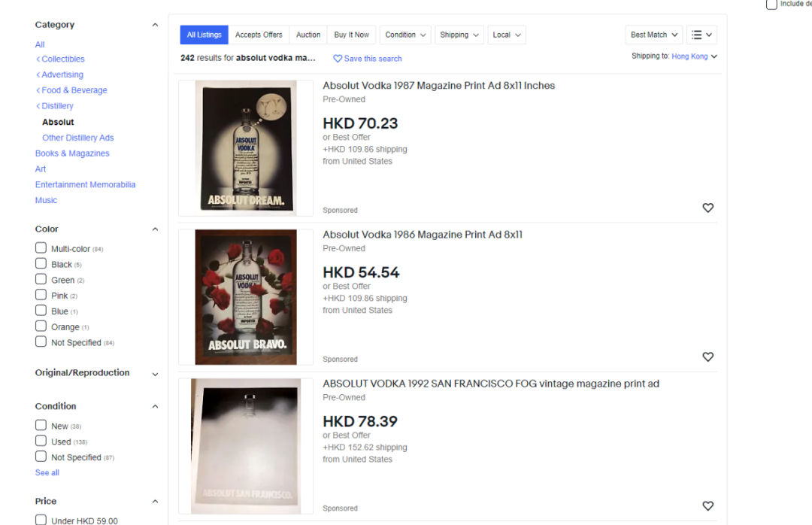This screenshot has width=812, height=525.
Task: Enable the Used condition checkbox
Action: click(x=41, y=441)
